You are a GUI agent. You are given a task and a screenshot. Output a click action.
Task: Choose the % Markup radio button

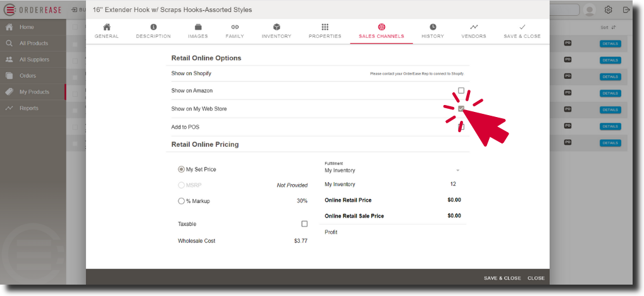(181, 201)
